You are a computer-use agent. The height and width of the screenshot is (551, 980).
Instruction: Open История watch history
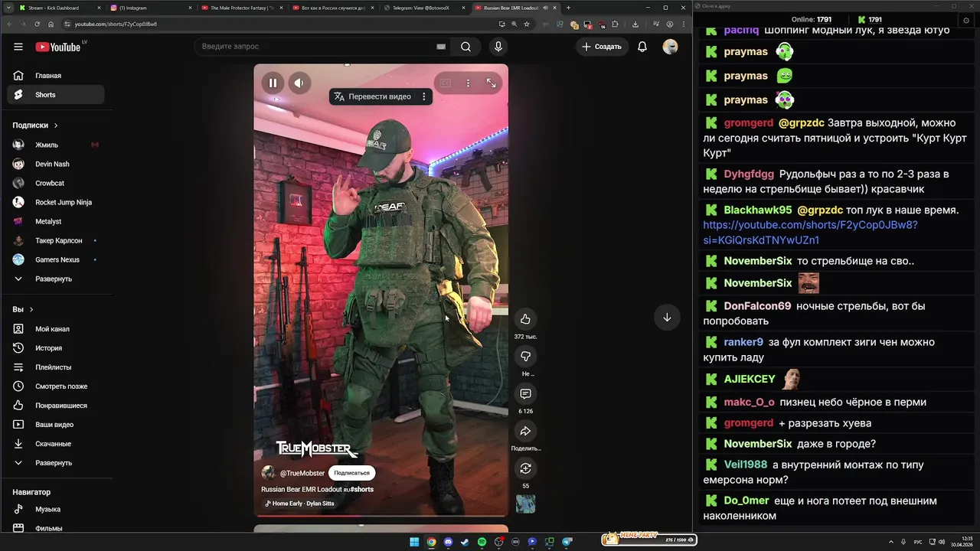(x=55, y=348)
